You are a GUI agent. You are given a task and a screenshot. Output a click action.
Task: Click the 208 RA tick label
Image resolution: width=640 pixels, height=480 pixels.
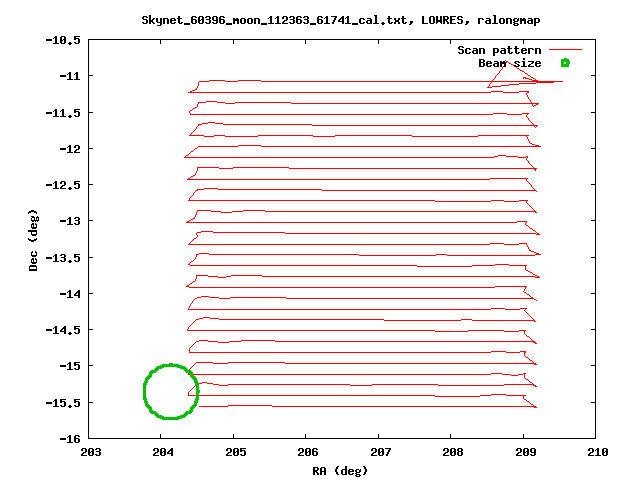click(453, 452)
